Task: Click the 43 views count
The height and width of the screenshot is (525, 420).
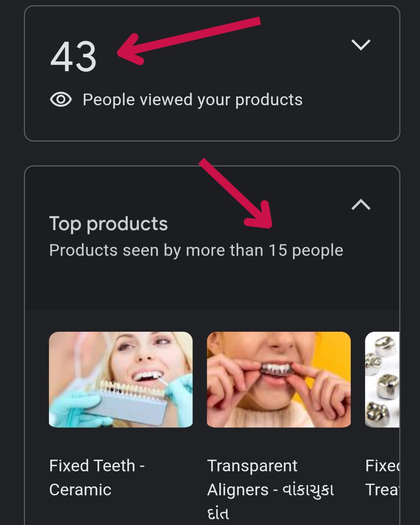Action: pyautogui.click(x=73, y=57)
